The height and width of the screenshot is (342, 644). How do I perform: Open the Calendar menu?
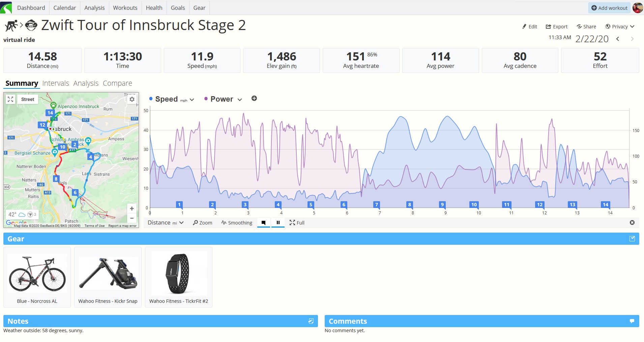point(65,8)
